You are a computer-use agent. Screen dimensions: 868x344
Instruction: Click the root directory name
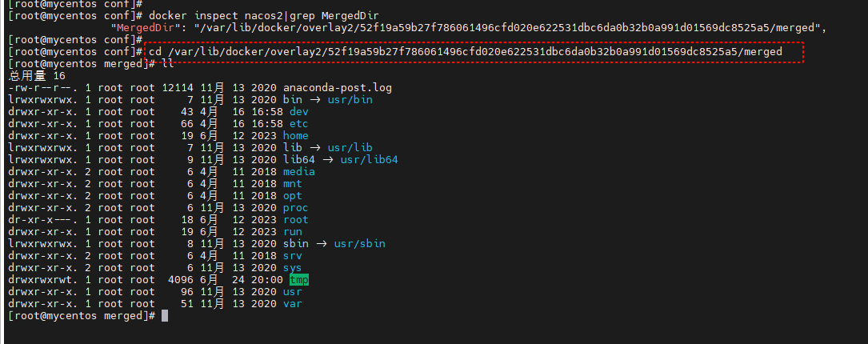coord(296,220)
